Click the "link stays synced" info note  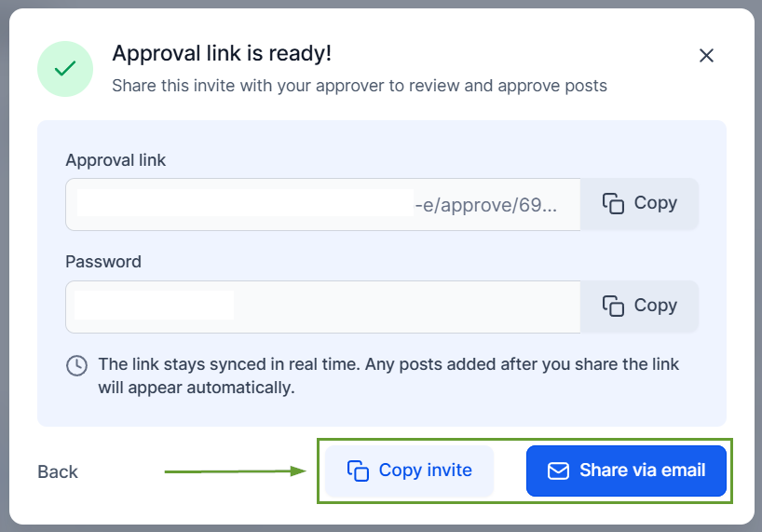[x=388, y=375]
